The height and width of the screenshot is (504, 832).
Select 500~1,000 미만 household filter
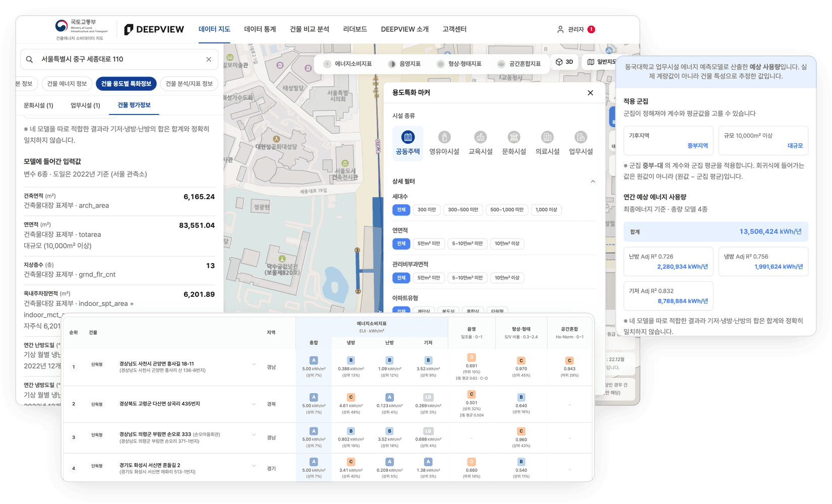(507, 210)
